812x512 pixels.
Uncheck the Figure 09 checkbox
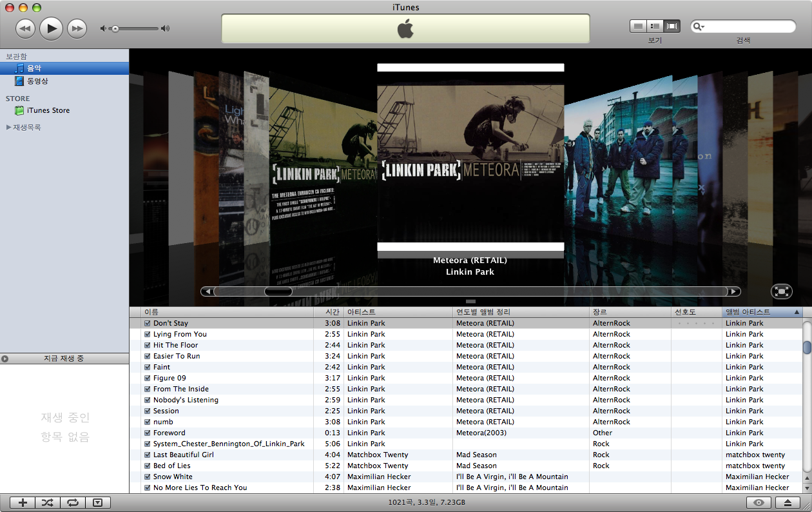[x=148, y=378]
